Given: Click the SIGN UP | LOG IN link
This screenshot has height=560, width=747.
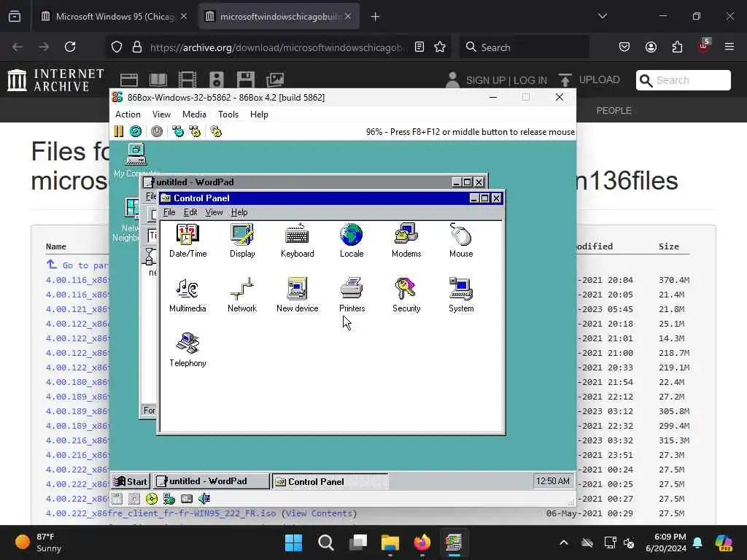Looking at the screenshot, I should point(506,80).
